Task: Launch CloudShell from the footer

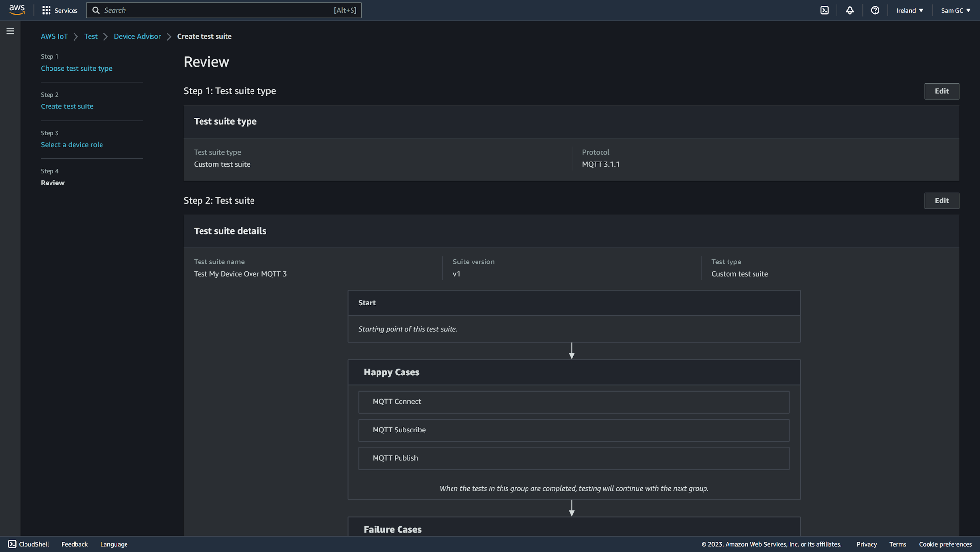Action: coord(28,544)
